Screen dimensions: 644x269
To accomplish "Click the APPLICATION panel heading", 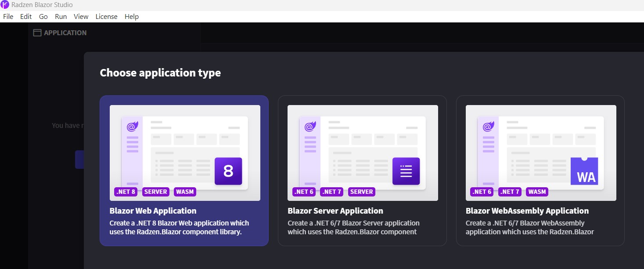I will 65,33.
